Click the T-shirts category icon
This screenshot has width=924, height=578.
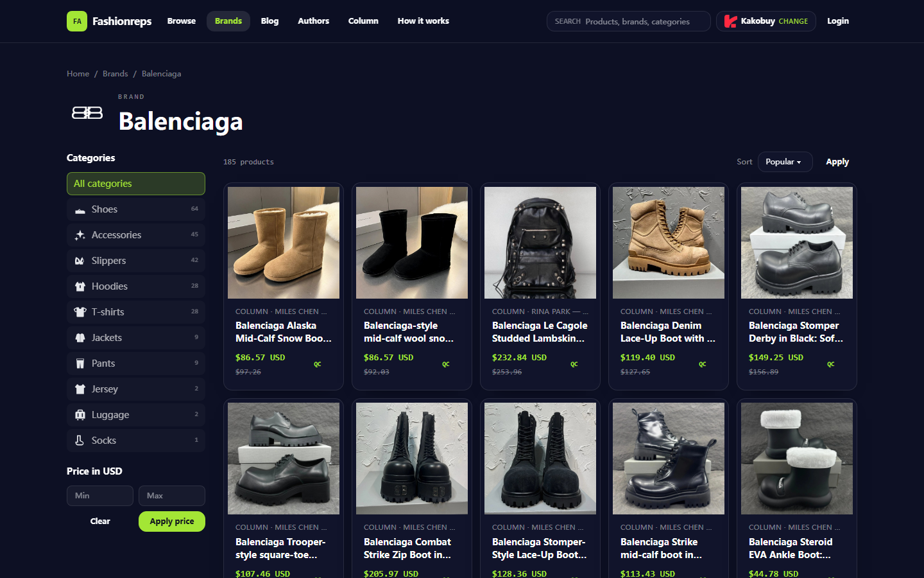point(80,313)
